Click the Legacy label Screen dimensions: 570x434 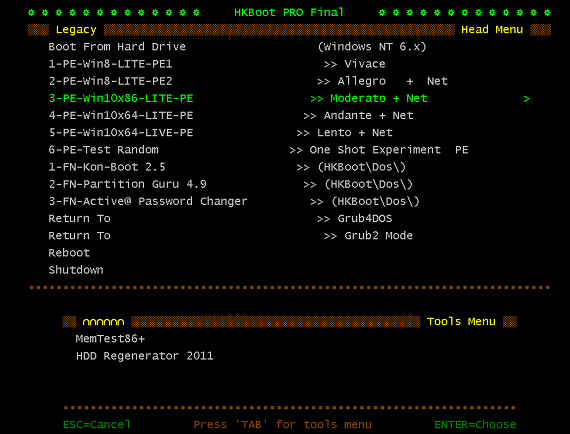coord(76,30)
